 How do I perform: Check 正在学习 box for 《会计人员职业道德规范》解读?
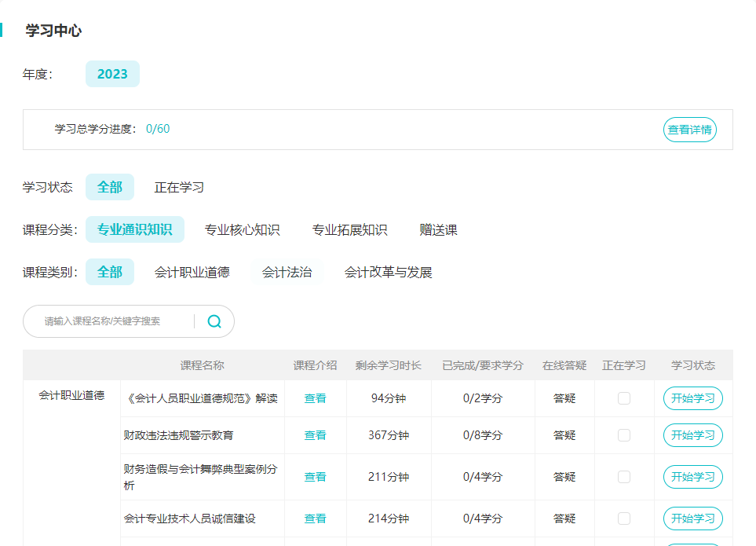click(624, 398)
